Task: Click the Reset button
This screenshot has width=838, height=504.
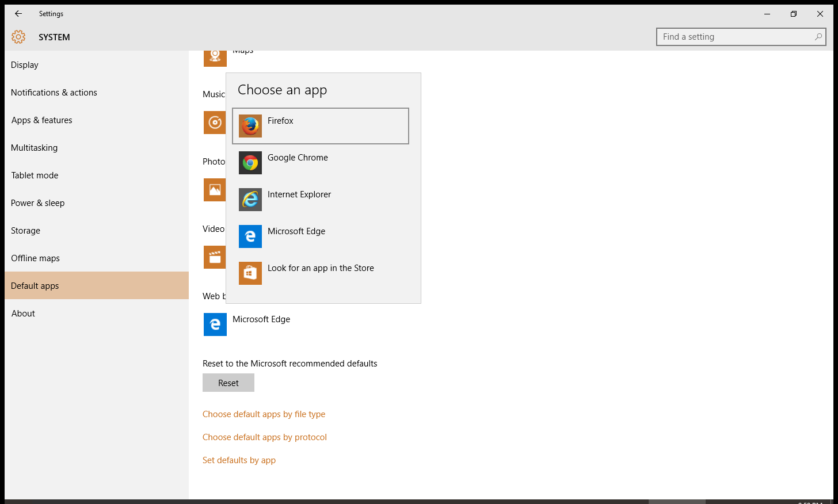Action: (x=228, y=383)
